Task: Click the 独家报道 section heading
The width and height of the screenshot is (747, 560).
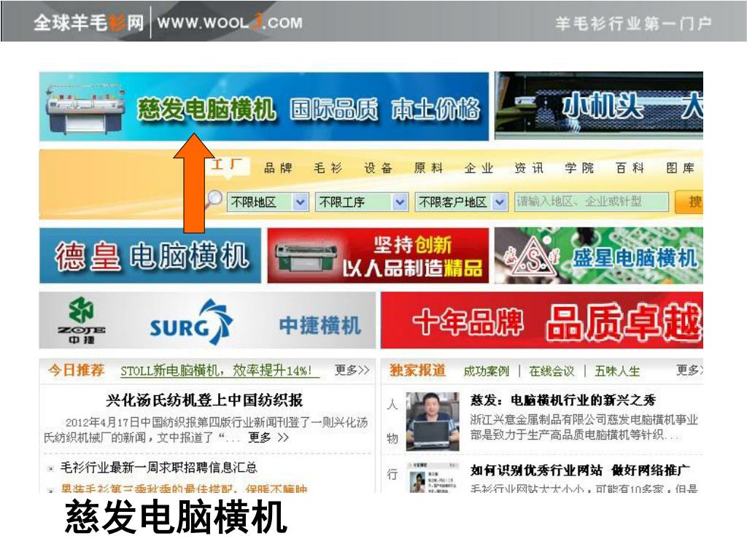Action: 417,370
